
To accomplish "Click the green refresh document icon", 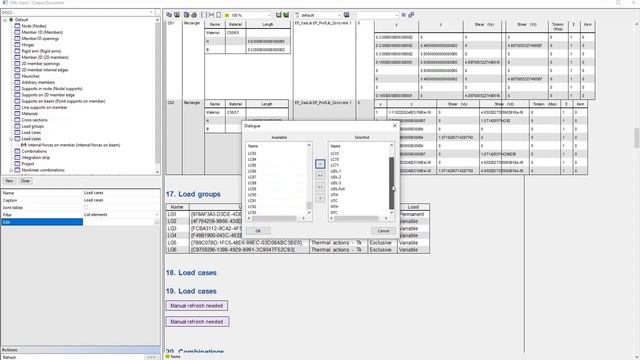I will [x=286, y=15].
